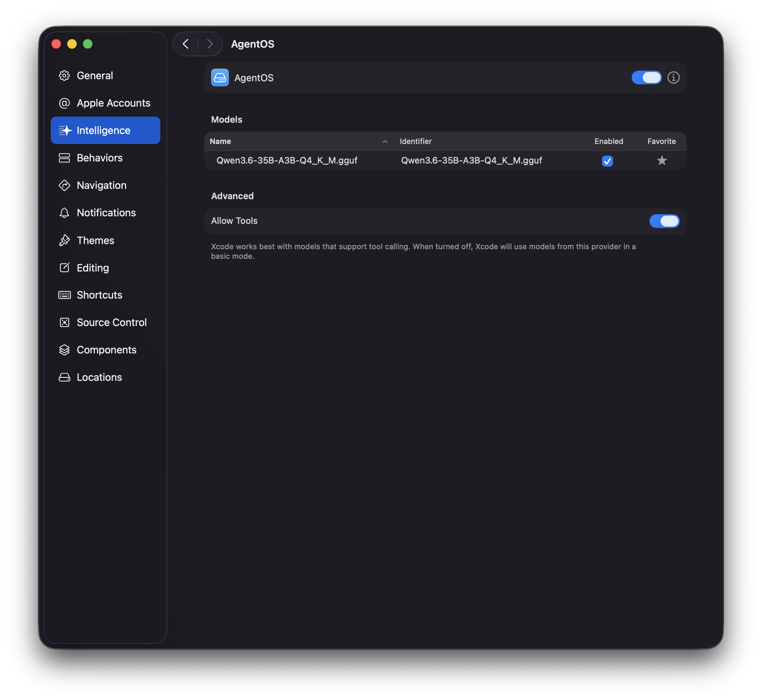The image size is (762, 700).
Task: Click the AgentOS window title
Action: tap(253, 44)
